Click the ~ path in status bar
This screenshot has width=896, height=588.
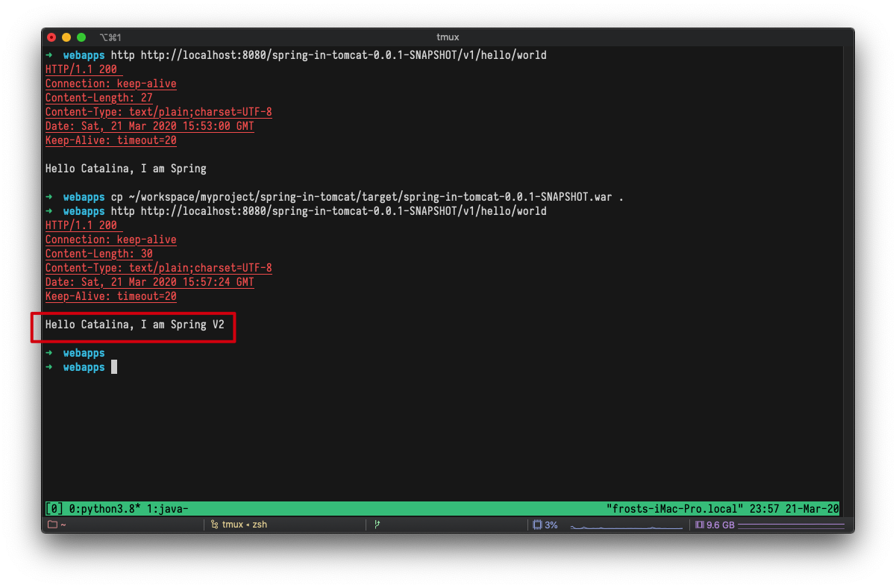[x=63, y=525]
